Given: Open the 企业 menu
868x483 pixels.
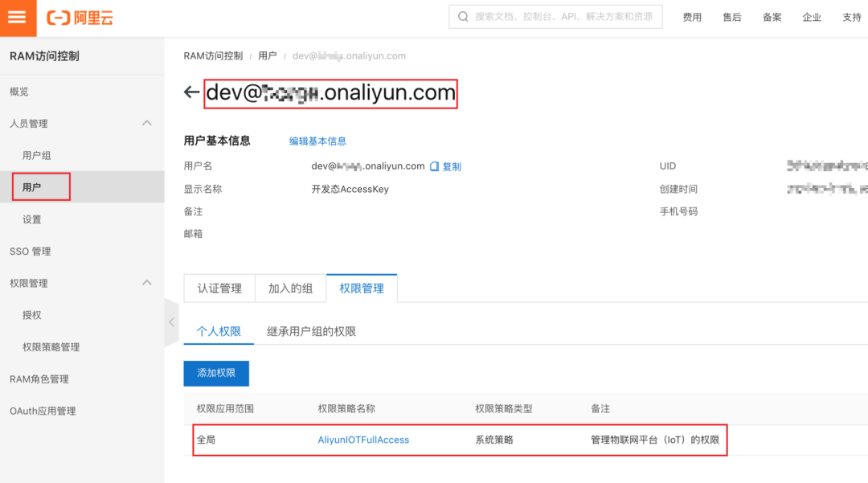Looking at the screenshot, I should (812, 17).
